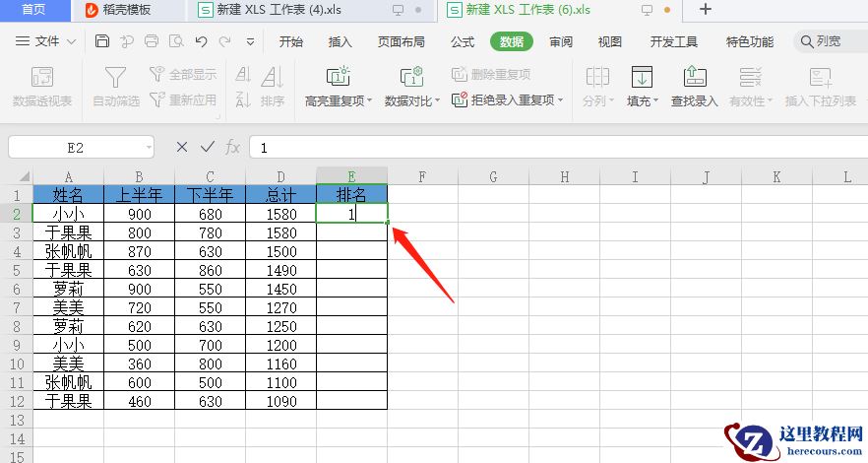Click the Redo arrow icon
Viewport: 868px width, 463px height.
pyautogui.click(x=224, y=41)
